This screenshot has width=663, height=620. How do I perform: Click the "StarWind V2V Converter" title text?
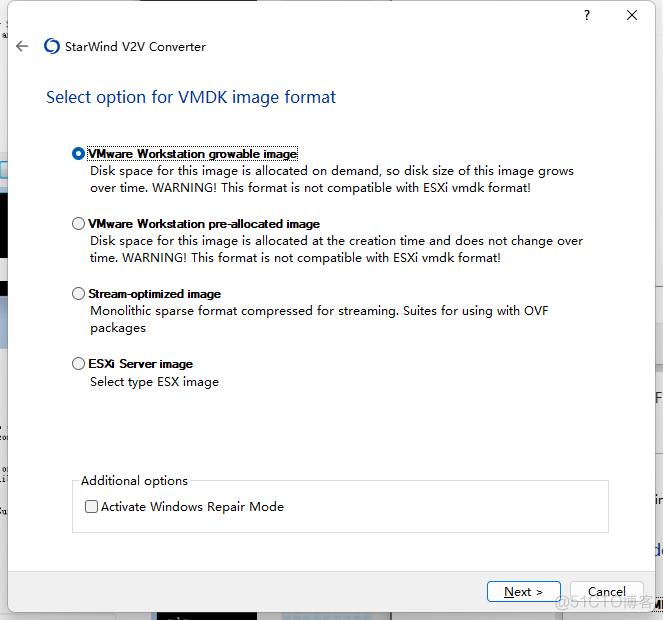[x=137, y=46]
